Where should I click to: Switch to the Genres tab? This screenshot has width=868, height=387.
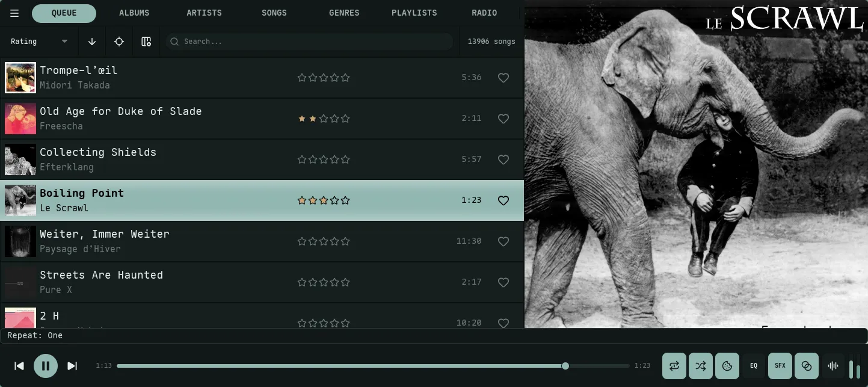pos(344,13)
